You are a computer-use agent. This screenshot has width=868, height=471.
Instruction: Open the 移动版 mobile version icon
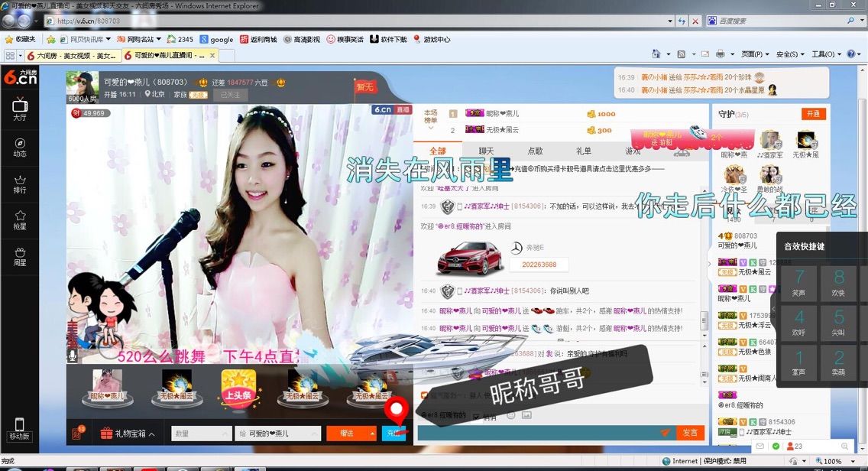(x=19, y=429)
